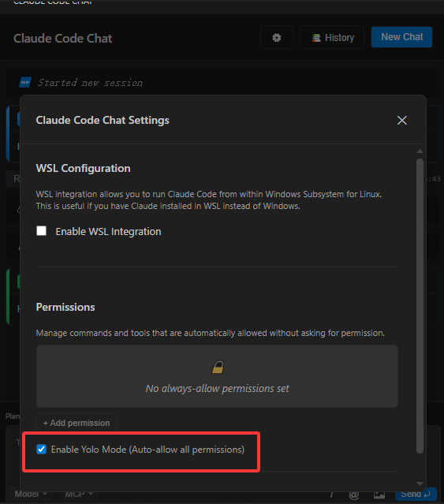
Task: Click the scrollbar down arrow in settings
Action: (420, 483)
